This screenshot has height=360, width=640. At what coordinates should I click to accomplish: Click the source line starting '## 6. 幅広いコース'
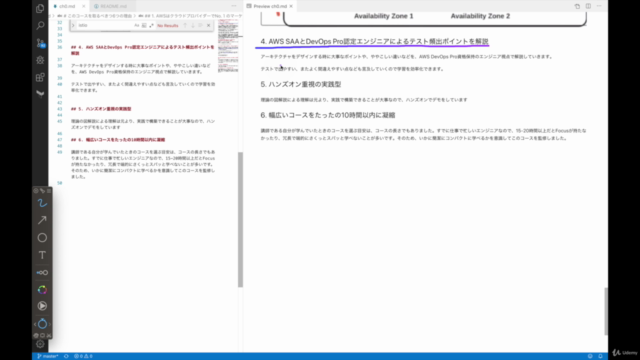[x=118, y=140]
